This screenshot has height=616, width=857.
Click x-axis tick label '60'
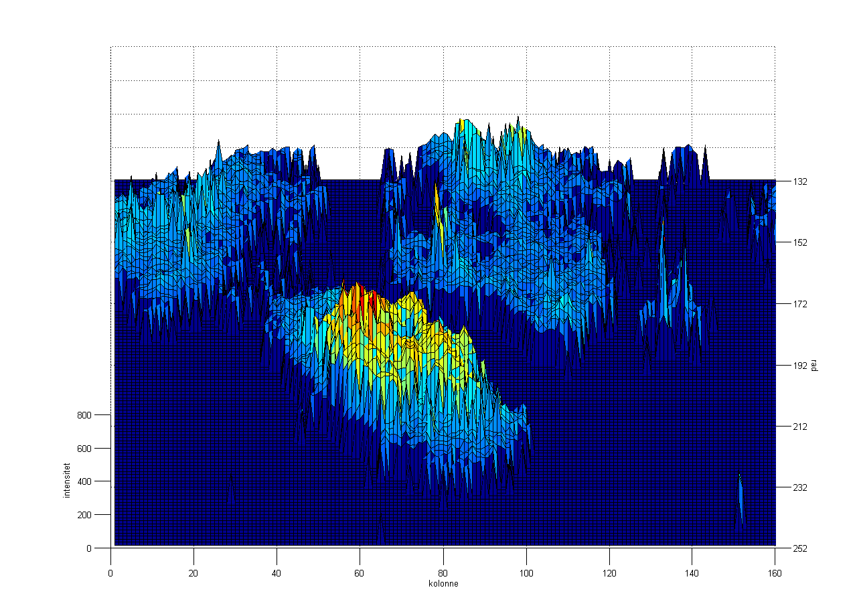(360, 573)
